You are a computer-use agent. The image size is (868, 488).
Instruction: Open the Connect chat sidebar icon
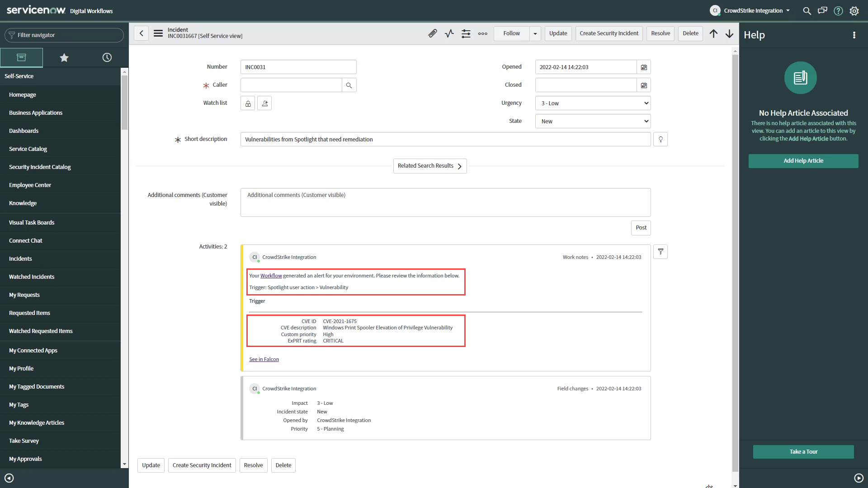822,11
